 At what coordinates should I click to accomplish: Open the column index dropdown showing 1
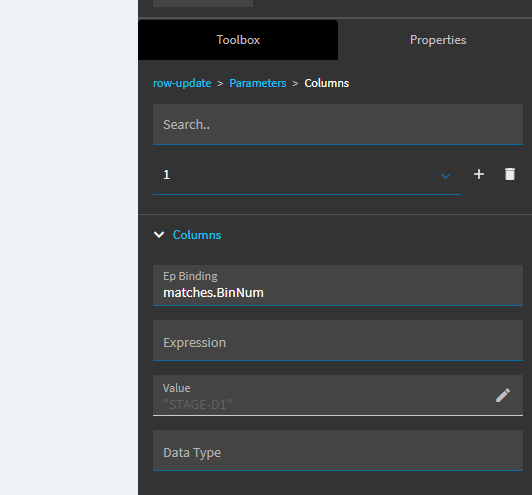coord(307,174)
